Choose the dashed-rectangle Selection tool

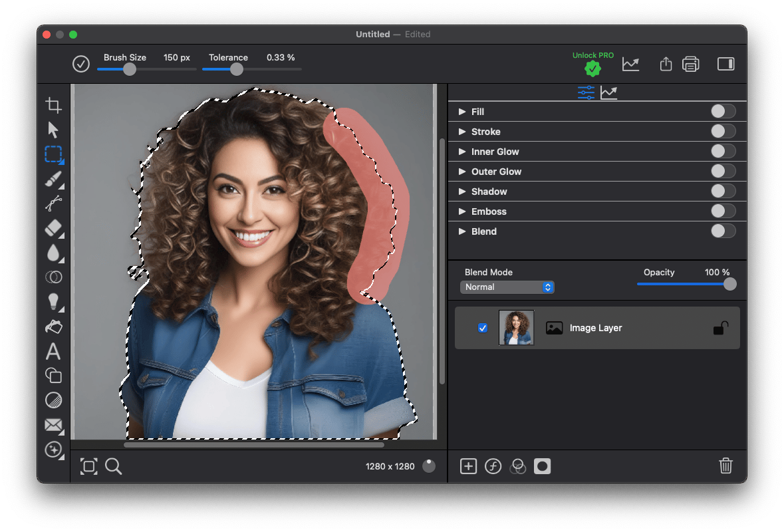coord(53,154)
